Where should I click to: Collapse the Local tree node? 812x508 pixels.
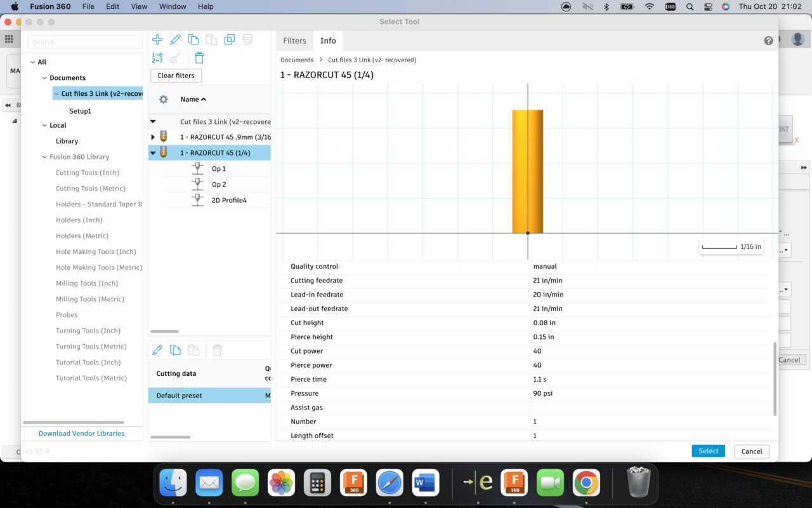[44, 126]
